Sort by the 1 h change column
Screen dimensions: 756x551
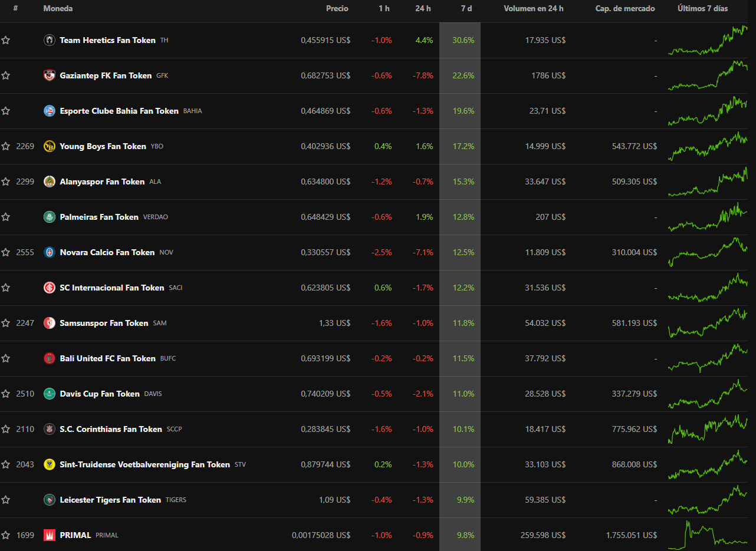(x=384, y=9)
